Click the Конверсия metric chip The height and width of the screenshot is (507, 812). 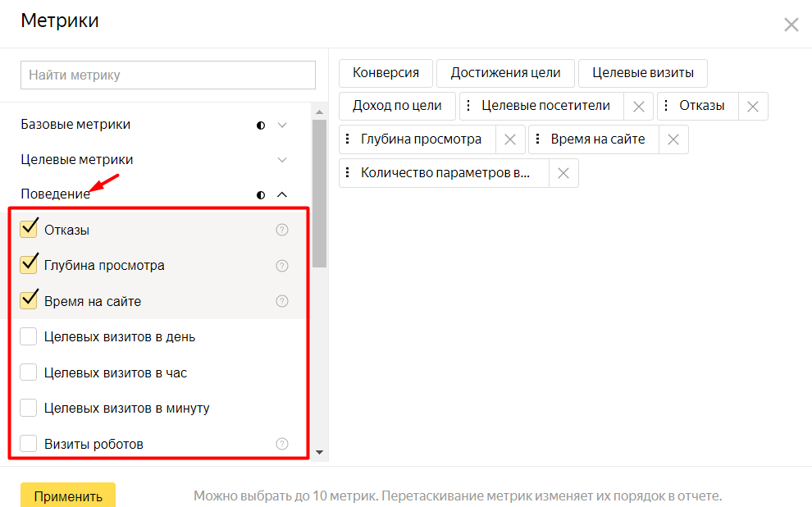coord(385,73)
